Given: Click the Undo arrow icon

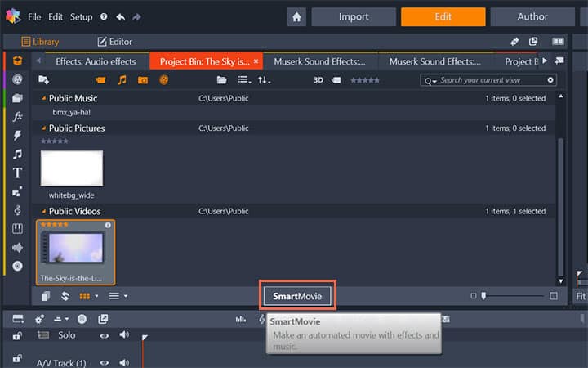Looking at the screenshot, I should [x=121, y=16].
